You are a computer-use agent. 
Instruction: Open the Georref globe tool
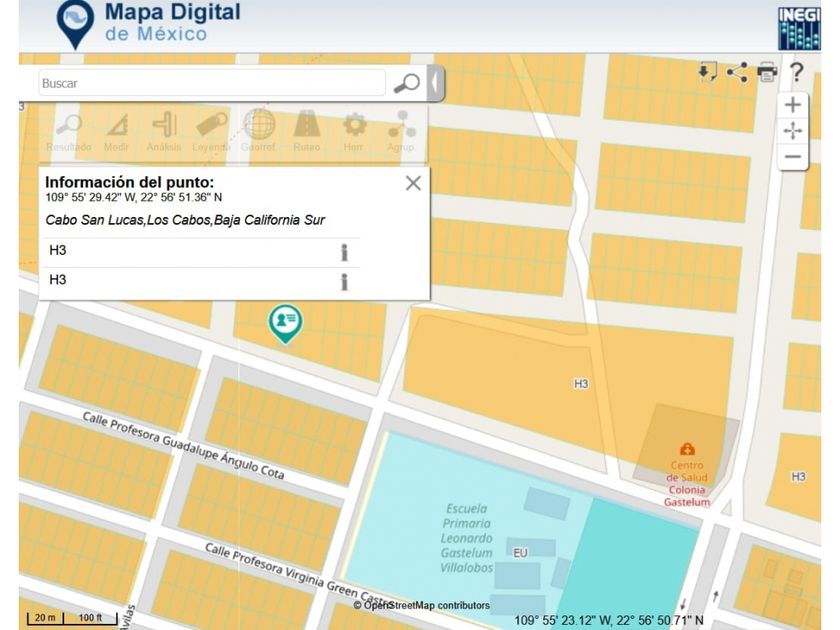coord(258,132)
